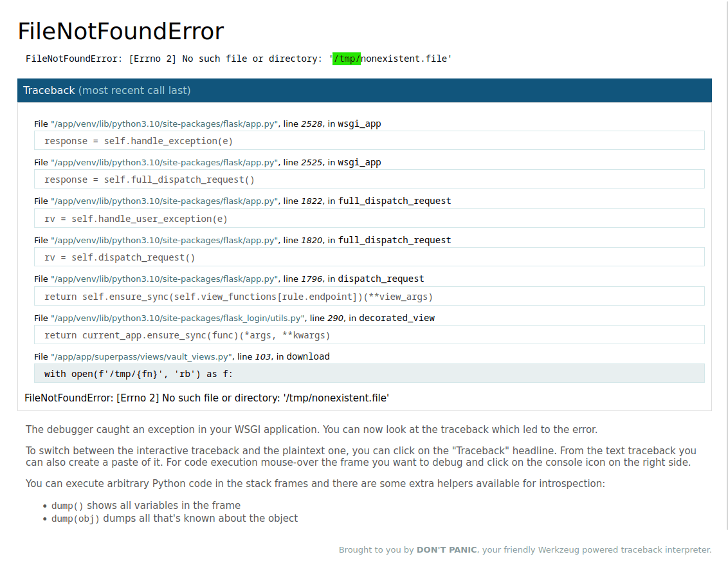Click the app.py line 1796 dispatch_request header

pos(228,279)
